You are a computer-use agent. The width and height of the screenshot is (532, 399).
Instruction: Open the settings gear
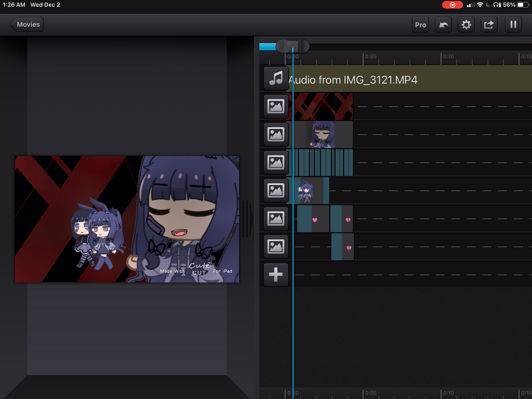[466, 25]
